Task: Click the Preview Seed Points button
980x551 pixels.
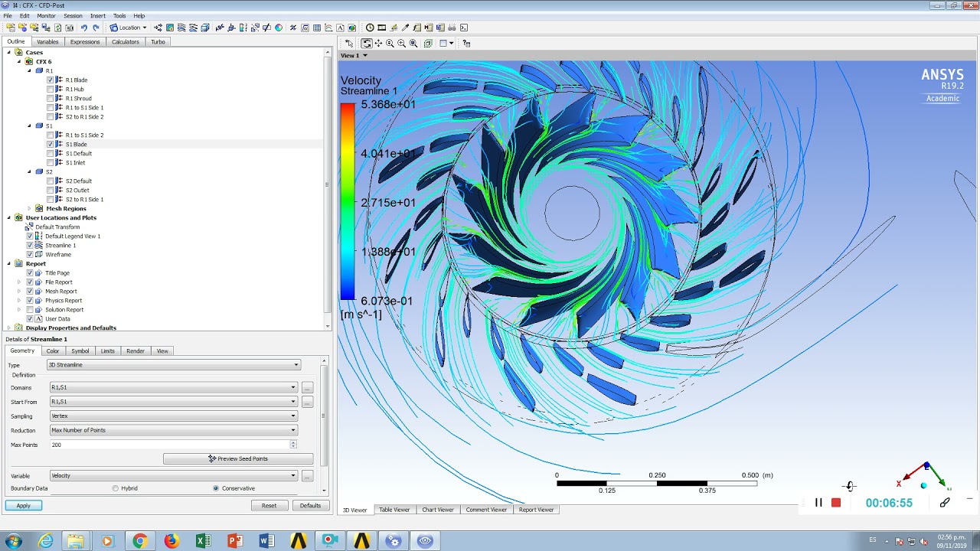Action: 238,458
